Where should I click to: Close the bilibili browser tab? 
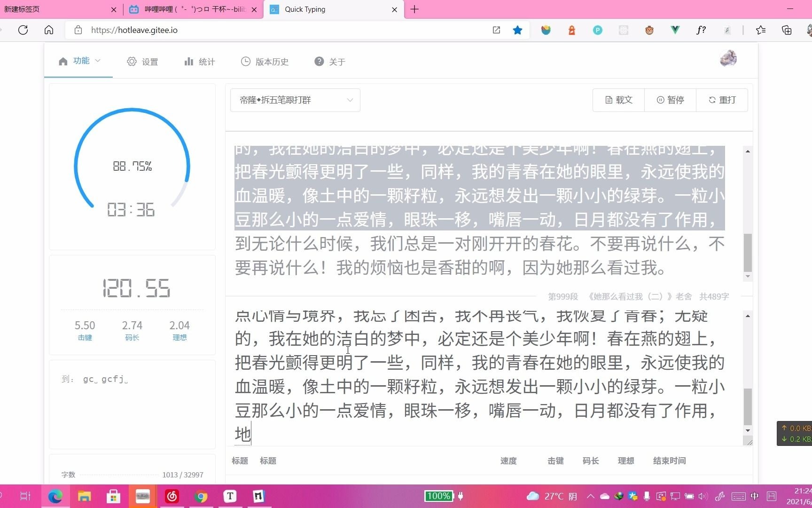point(254,9)
